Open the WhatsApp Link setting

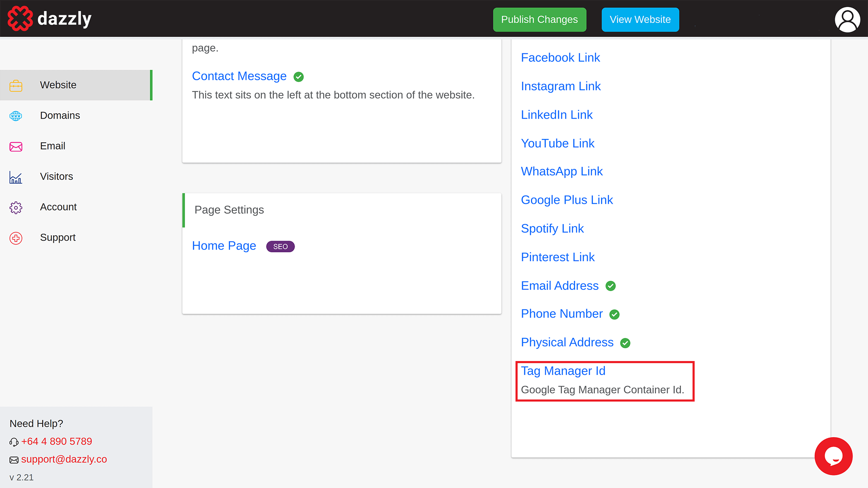561,171
